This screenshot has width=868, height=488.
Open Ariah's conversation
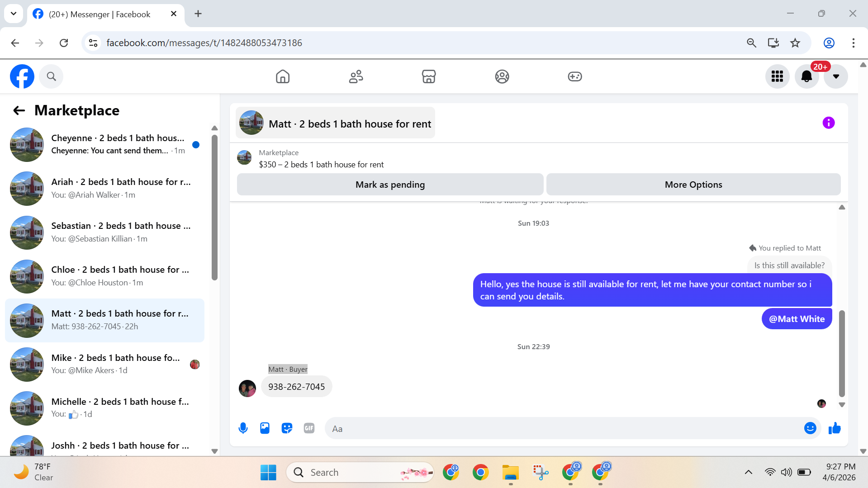tap(105, 188)
